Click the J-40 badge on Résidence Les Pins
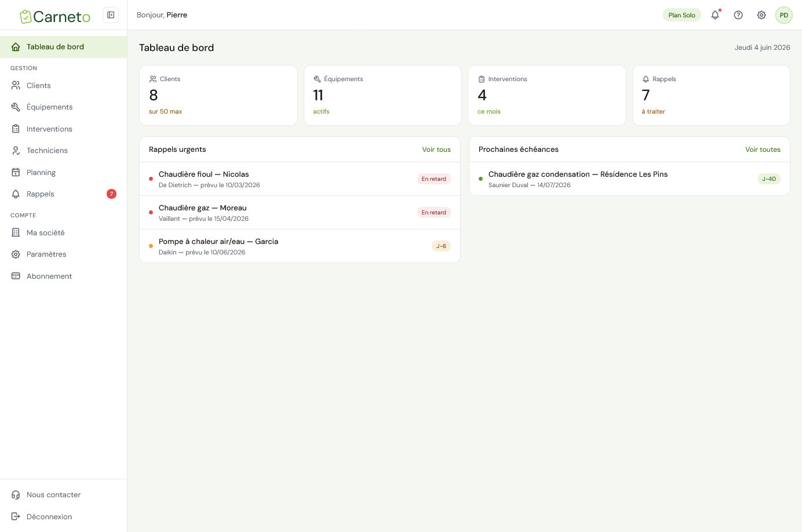This screenshot has width=802, height=532. (769, 179)
